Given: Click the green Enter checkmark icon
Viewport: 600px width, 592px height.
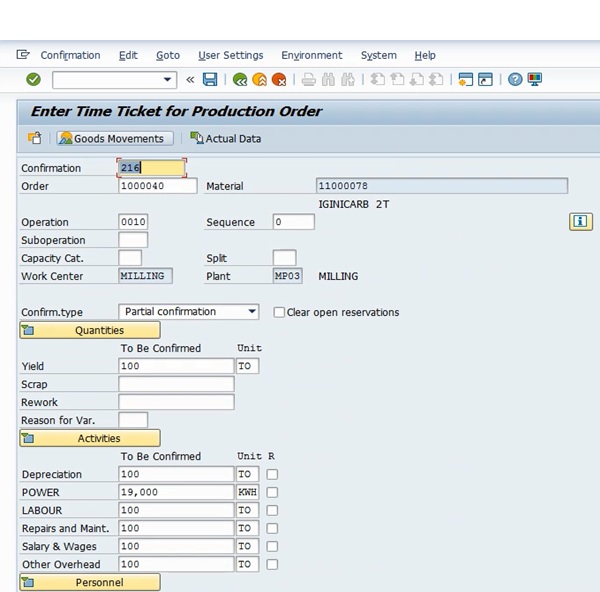Looking at the screenshot, I should (x=33, y=80).
